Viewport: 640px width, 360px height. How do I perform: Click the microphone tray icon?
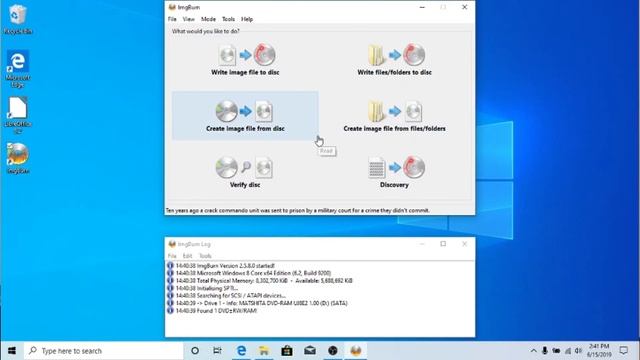[x=544, y=351]
